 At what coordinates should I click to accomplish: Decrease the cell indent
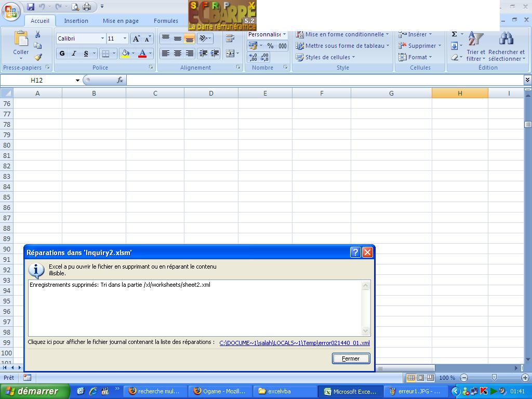tap(203, 54)
